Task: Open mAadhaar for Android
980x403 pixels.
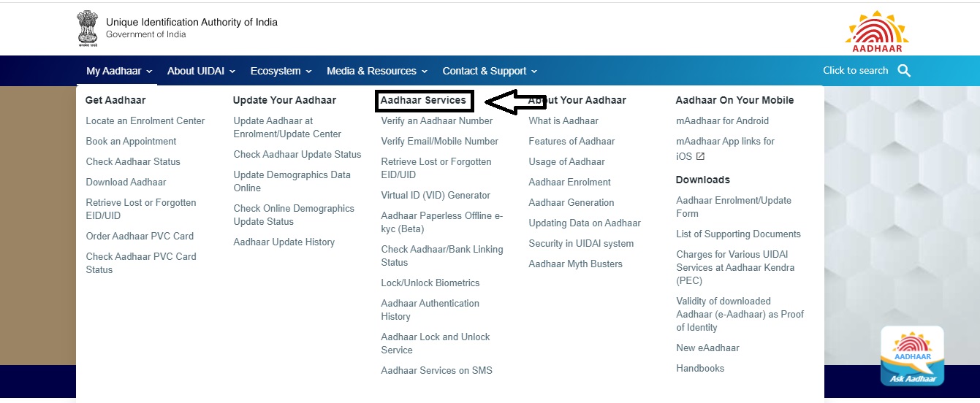Action: click(x=723, y=120)
